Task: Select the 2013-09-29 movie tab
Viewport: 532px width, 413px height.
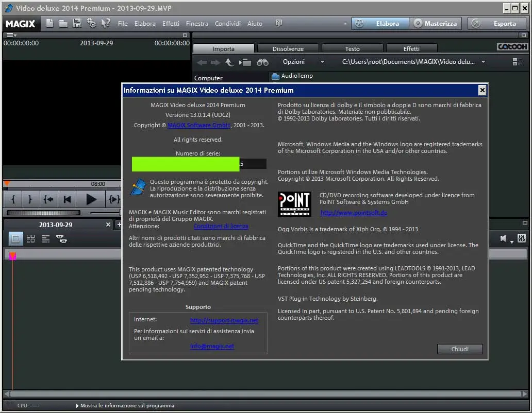Action: pyautogui.click(x=56, y=225)
